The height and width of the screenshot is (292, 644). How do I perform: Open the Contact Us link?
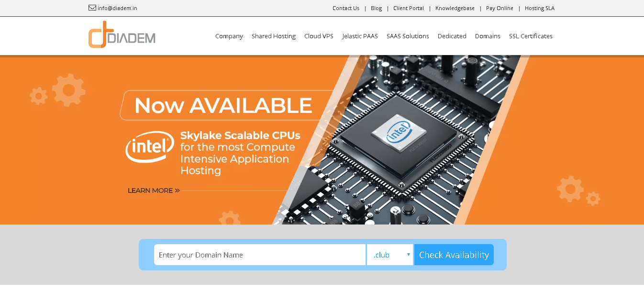(x=346, y=8)
